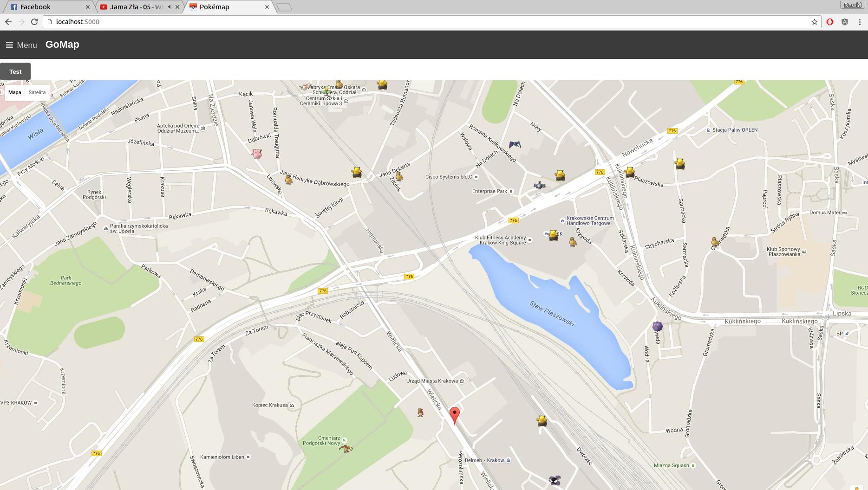Click the Pidgey marker at Zaułek street
The height and width of the screenshot is (490, 868).
(x=398, y=176)
